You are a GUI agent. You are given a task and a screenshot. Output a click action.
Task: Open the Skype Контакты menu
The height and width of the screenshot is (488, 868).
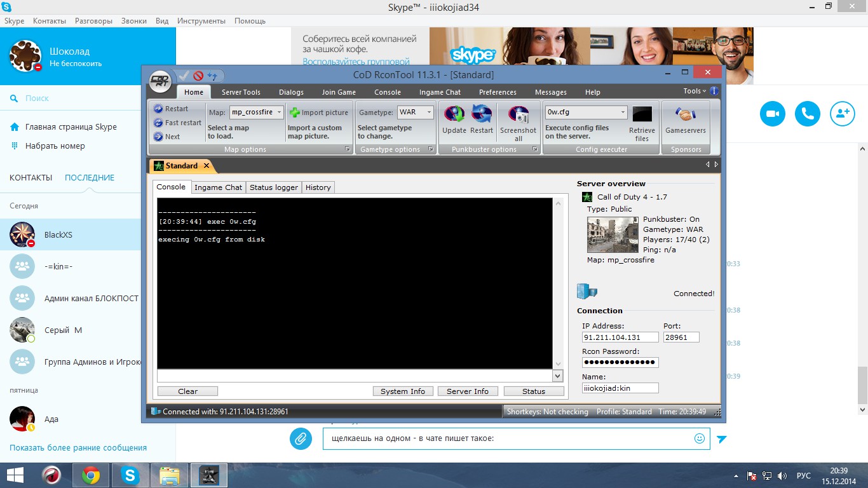coord(50,21)
